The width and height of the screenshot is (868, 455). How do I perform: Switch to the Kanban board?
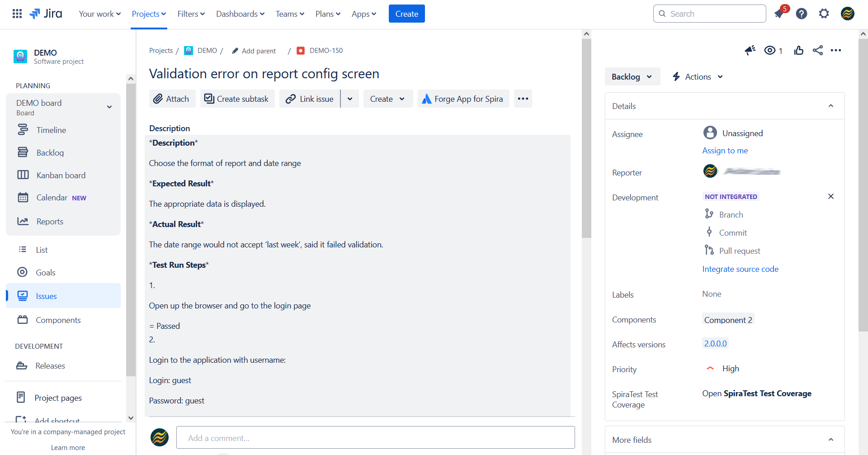(60, 175)
